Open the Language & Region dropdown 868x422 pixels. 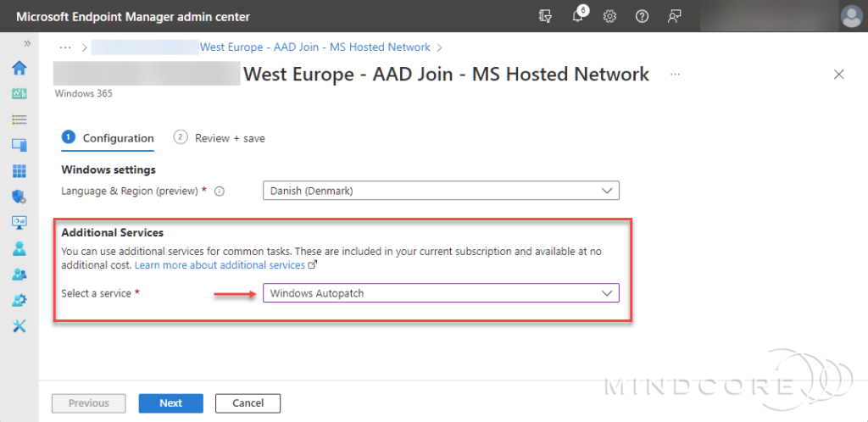tap(441, 191)
